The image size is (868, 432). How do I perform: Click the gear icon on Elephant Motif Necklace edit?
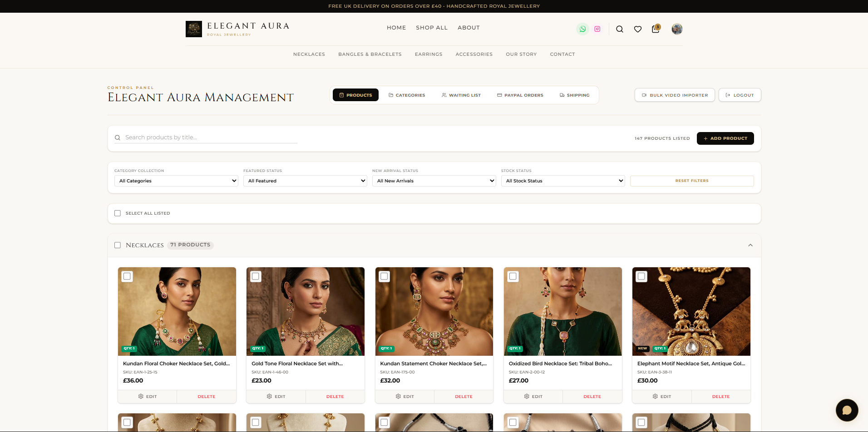655,397
